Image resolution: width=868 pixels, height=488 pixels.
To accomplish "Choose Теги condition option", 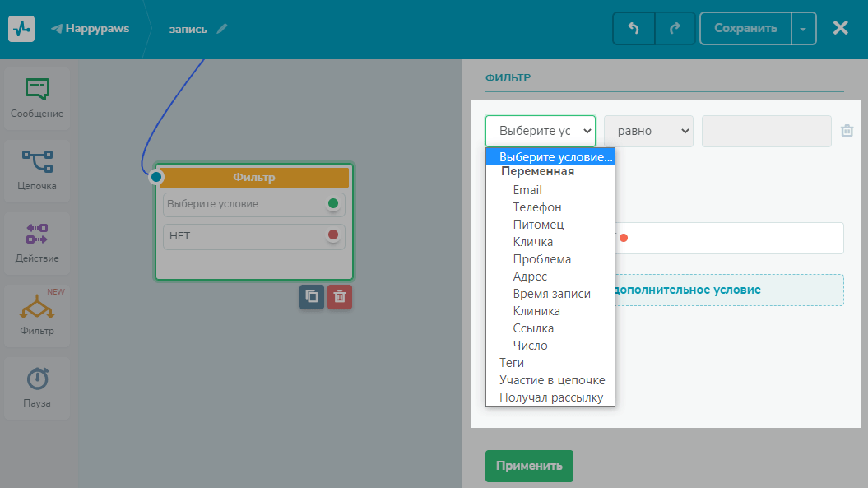I will coord(550,363).
